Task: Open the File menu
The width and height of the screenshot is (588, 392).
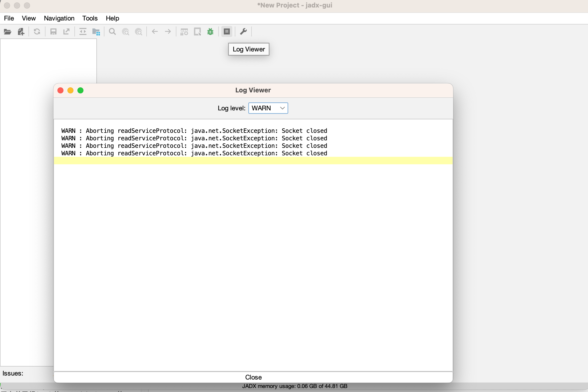Action: coord(8,18)
